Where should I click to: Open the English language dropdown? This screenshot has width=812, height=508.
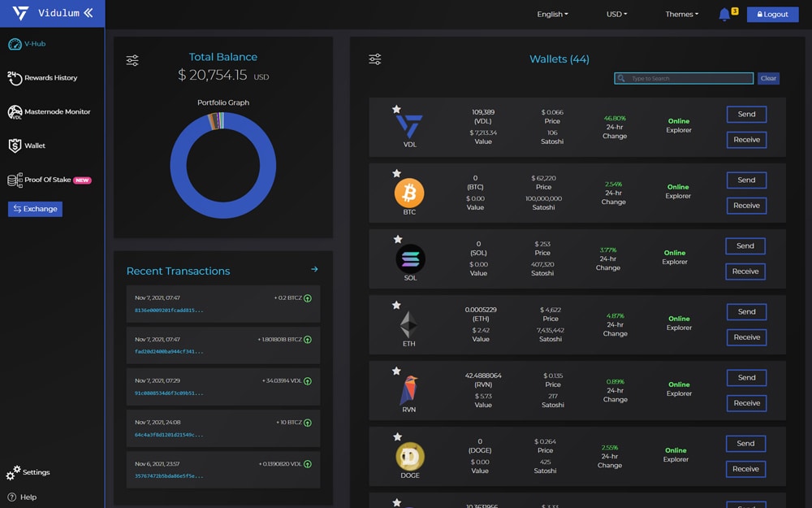(x=552, y=15)
